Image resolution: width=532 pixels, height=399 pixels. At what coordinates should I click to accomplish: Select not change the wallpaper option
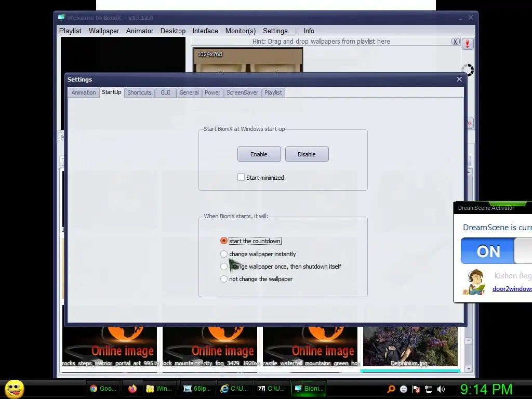click(x=223, y=279)
